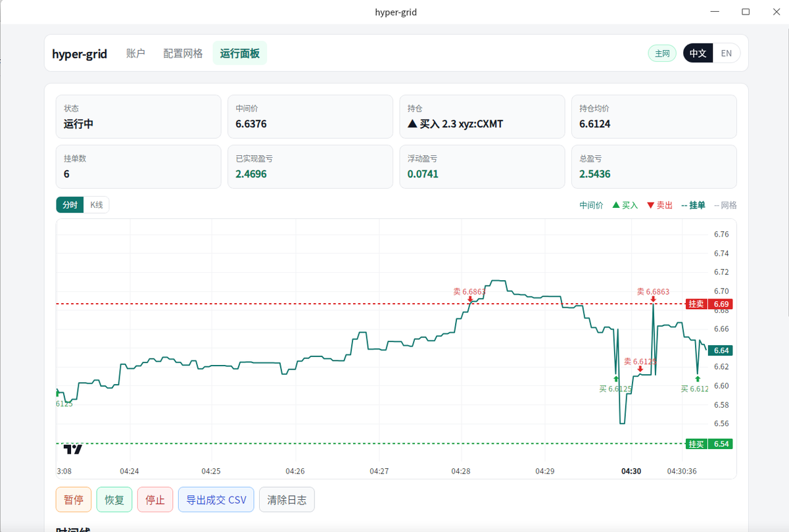Click the 持仓 买入 2.3 xyz:CXMT card

[482, 116]
